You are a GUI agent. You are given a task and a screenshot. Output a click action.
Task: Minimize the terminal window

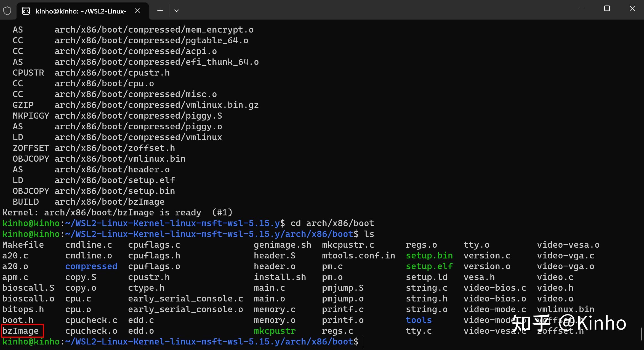click(582, 9)
